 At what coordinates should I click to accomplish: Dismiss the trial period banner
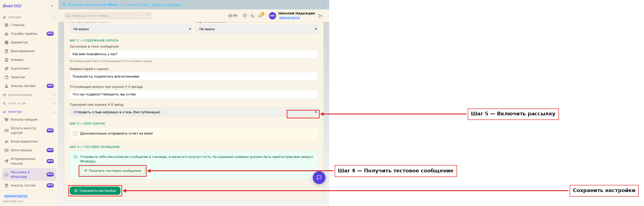324,5
